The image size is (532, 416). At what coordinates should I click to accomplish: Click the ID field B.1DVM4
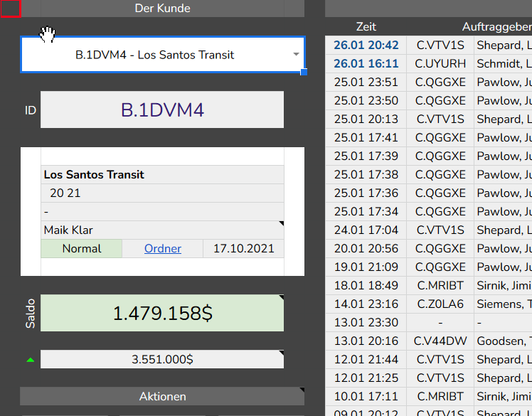162,110
